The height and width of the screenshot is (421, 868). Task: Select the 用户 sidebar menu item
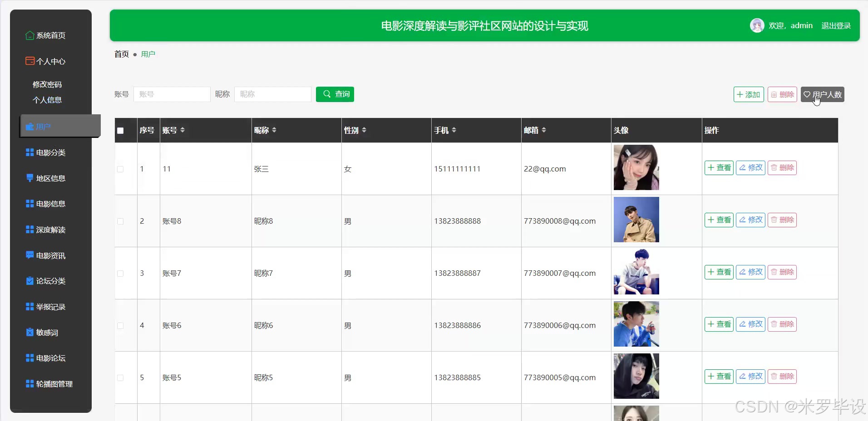[x=60, y=126]
